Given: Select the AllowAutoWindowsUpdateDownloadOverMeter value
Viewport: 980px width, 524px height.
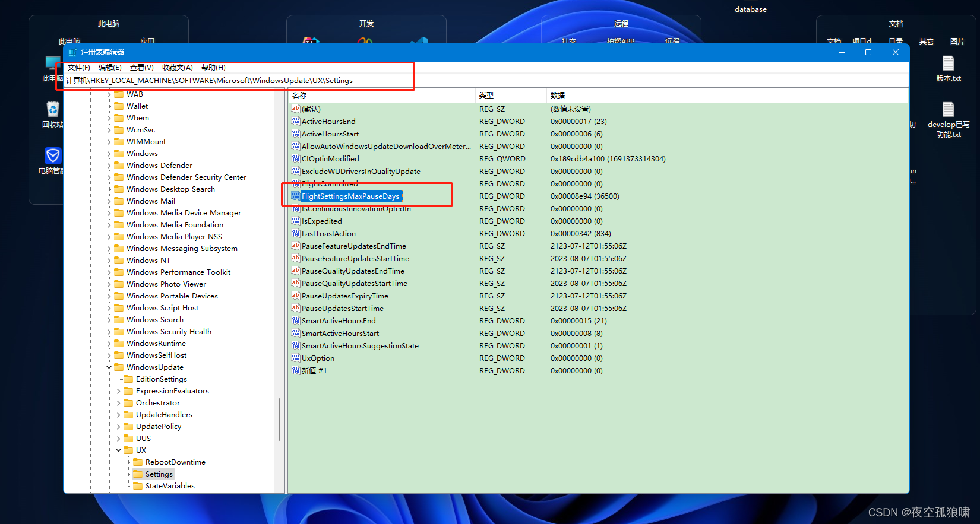Looking at the screenshot, I should (x=386, y=146).
